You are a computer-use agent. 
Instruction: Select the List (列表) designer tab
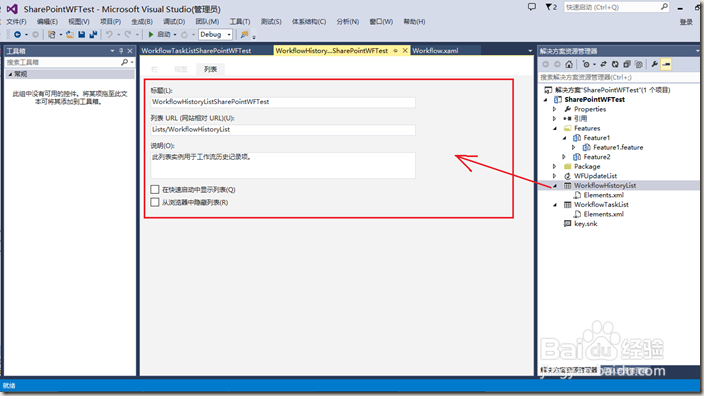click(210, 69)
